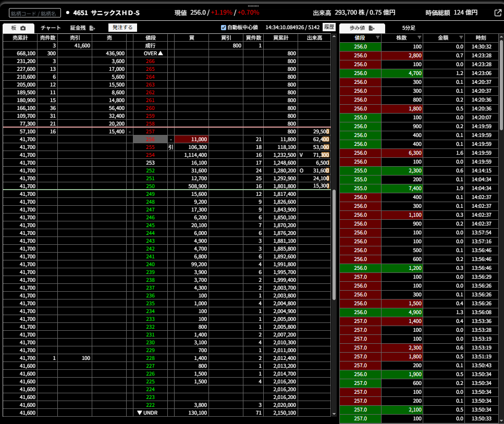Click the 6,300 volume at 14:19:59
Screen dimensions: 504x424
(402, 153)
